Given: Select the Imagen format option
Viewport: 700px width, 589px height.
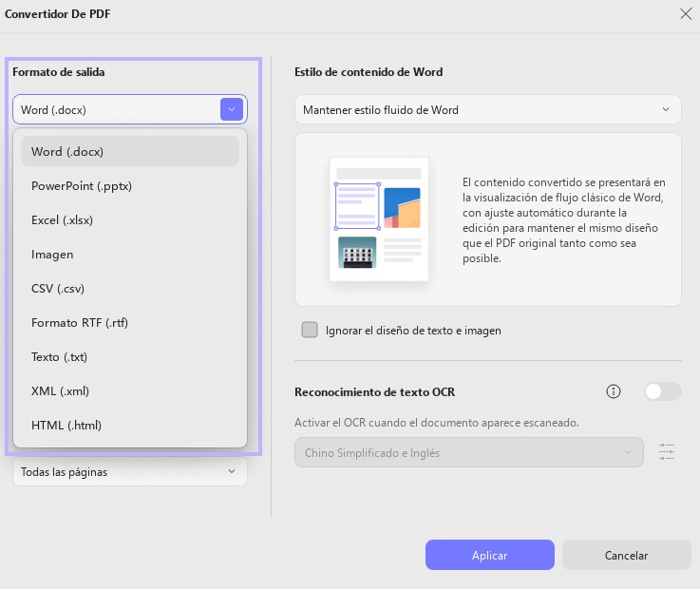Looking at the screenshot, I should (130, 254).
